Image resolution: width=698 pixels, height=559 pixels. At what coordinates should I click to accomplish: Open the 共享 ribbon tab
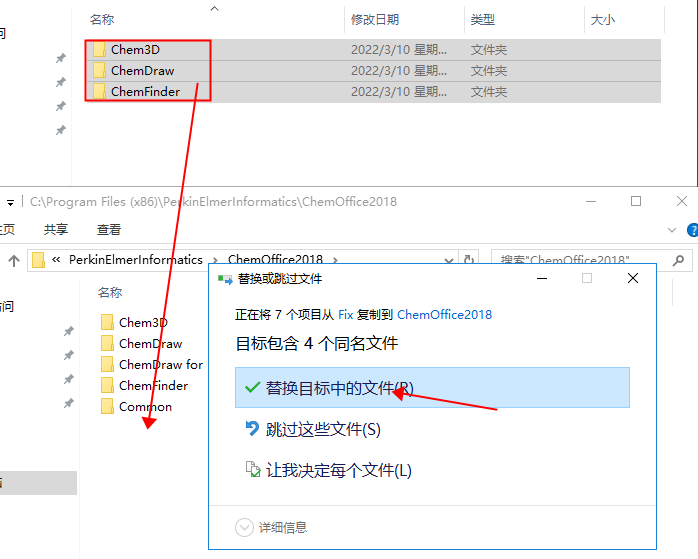point(56,229)
